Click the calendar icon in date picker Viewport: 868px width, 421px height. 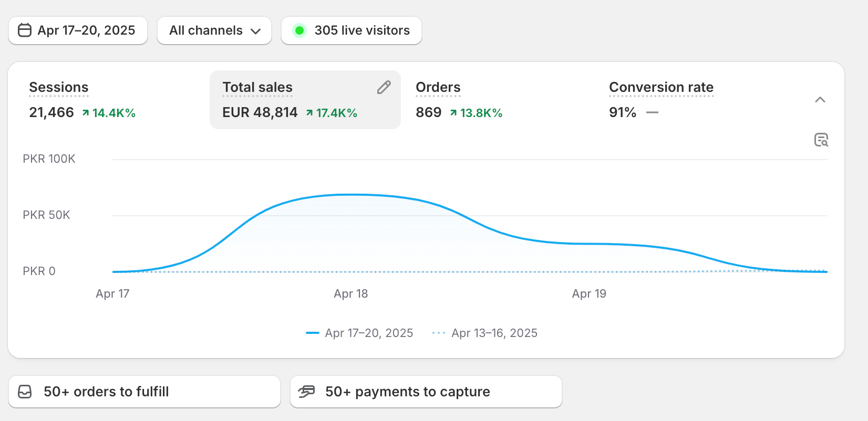tap(25, 30)
